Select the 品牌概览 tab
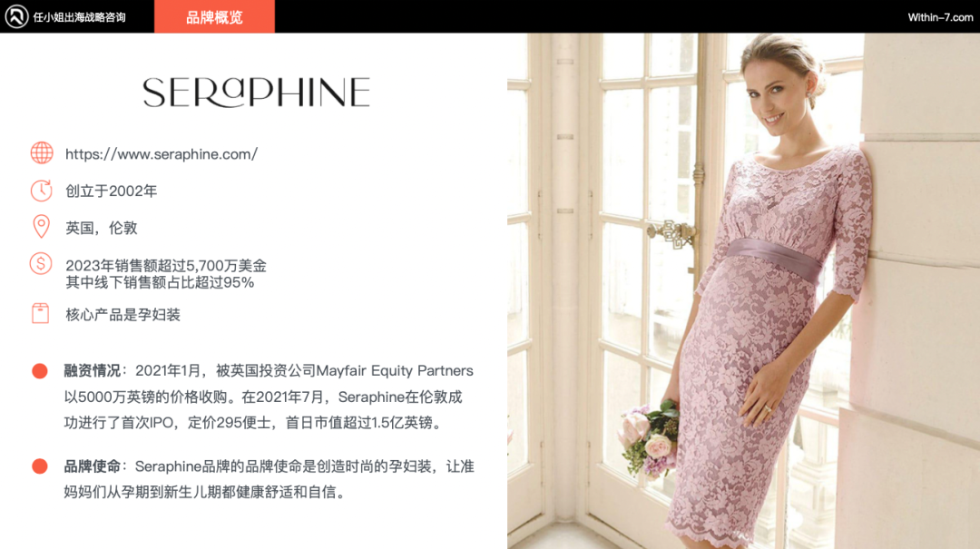Image resolution: width=980 pixels, height=549 pixels. coord(214,17)
